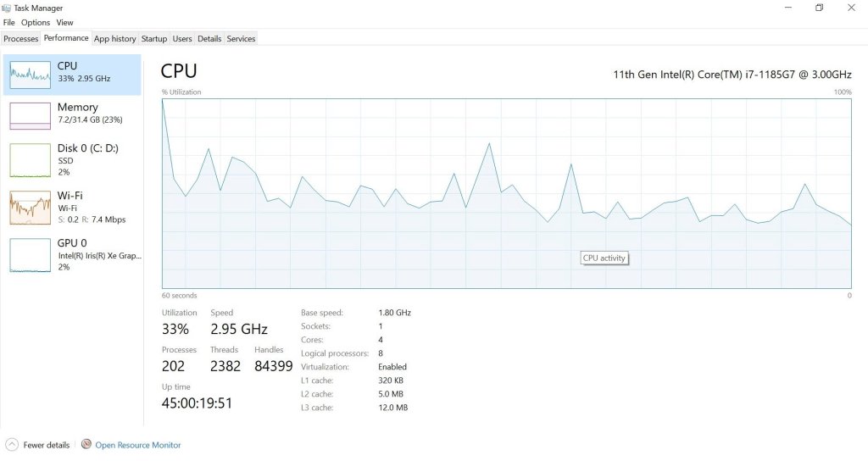Open the File menu
Viewport: 868px width, 461px height.
(x=8, y=23)
